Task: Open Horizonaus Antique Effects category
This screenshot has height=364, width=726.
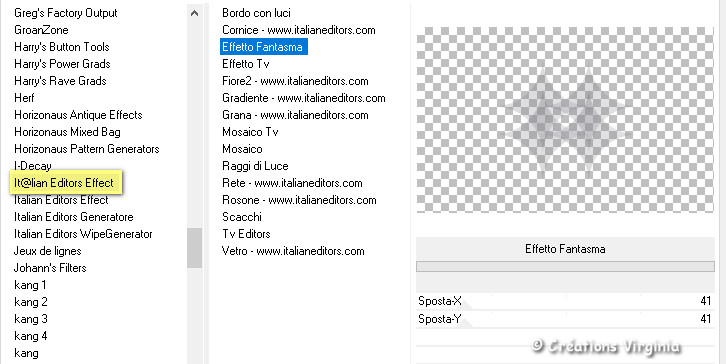Action: tap(78, 115)
